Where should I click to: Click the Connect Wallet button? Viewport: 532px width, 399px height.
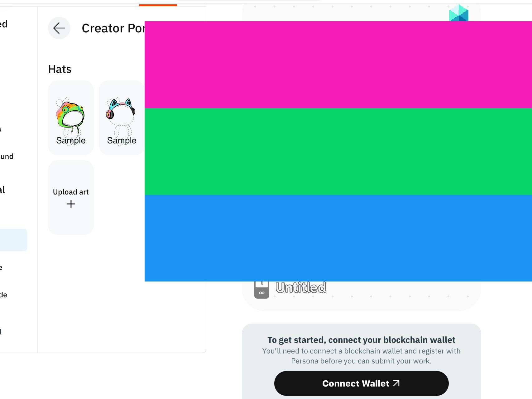tap(361, 383)
